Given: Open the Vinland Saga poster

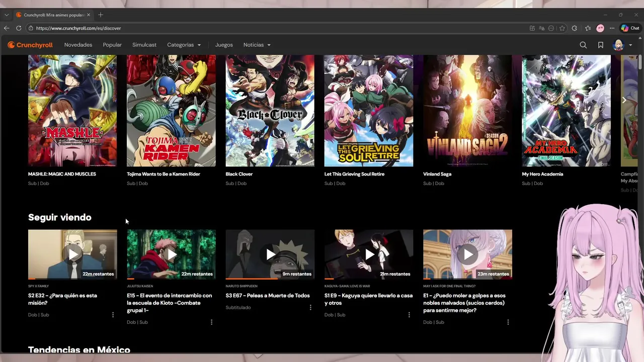Looking at the screenshot, I should [467, 111].
